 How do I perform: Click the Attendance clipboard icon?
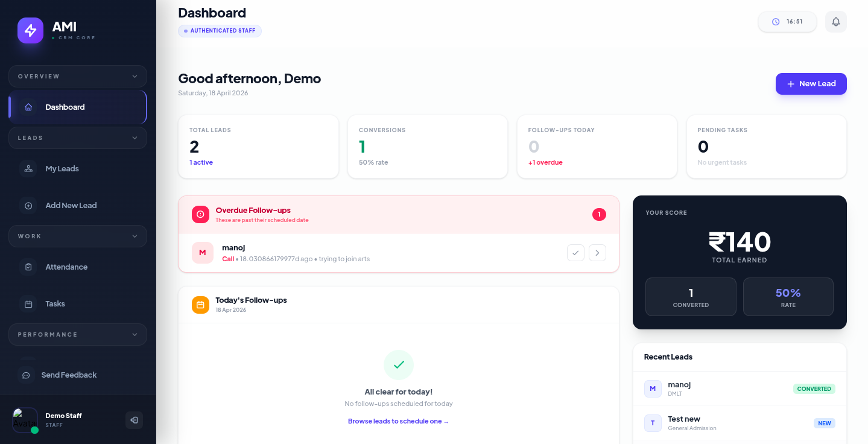(28, 267)
